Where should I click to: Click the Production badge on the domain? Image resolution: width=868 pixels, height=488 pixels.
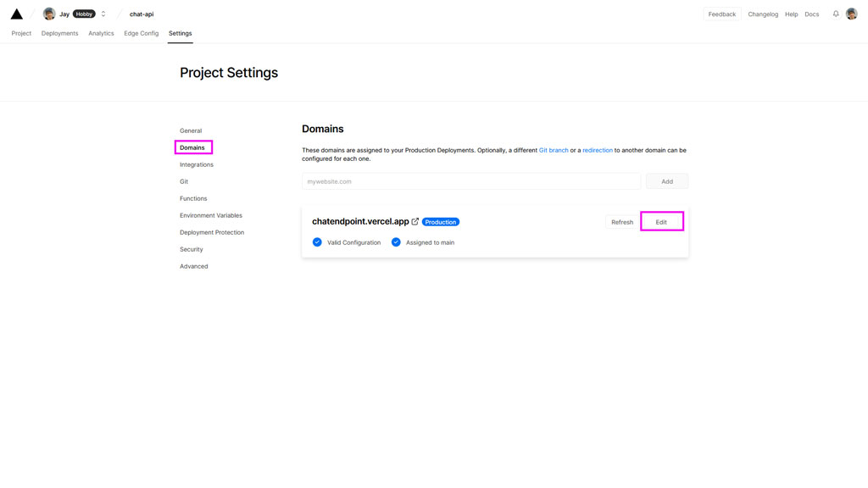(x=440, y=221)
